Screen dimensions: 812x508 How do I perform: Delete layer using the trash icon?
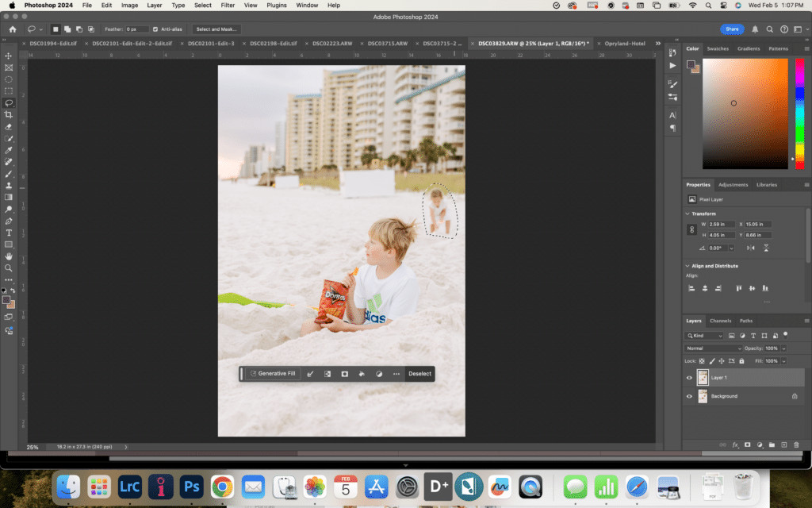pos(796,444)
